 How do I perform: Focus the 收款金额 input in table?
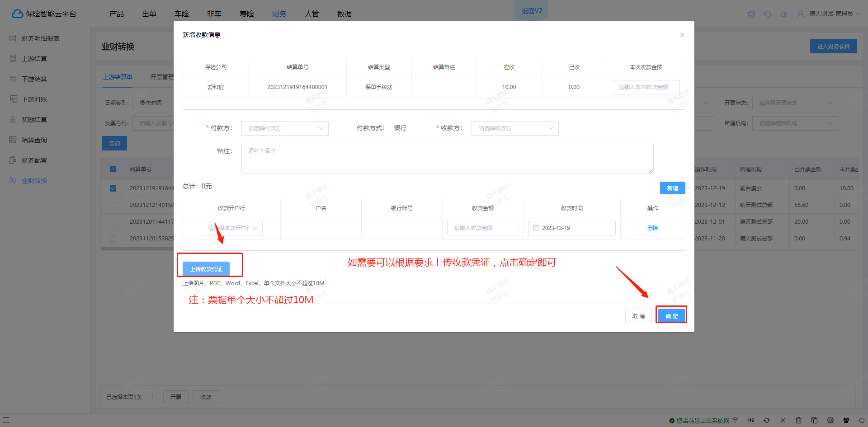[482, 228]
